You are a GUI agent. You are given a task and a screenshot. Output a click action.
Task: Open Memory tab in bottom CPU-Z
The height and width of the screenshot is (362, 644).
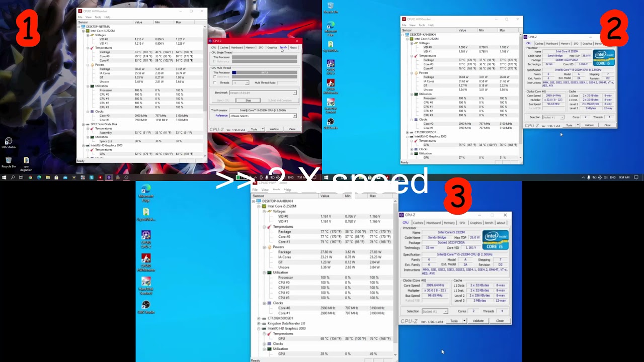click(x=449, y=223)
